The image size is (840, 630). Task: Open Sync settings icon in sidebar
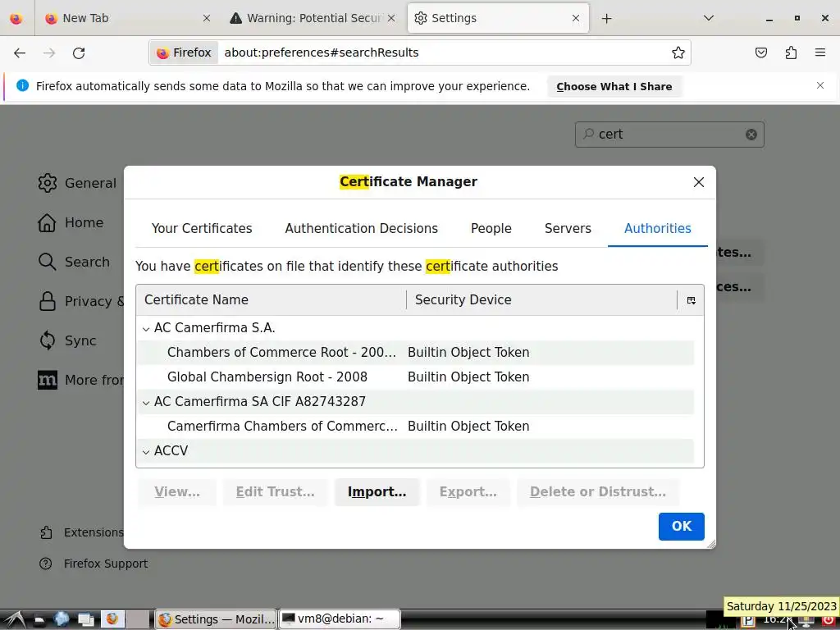[47, 340]
